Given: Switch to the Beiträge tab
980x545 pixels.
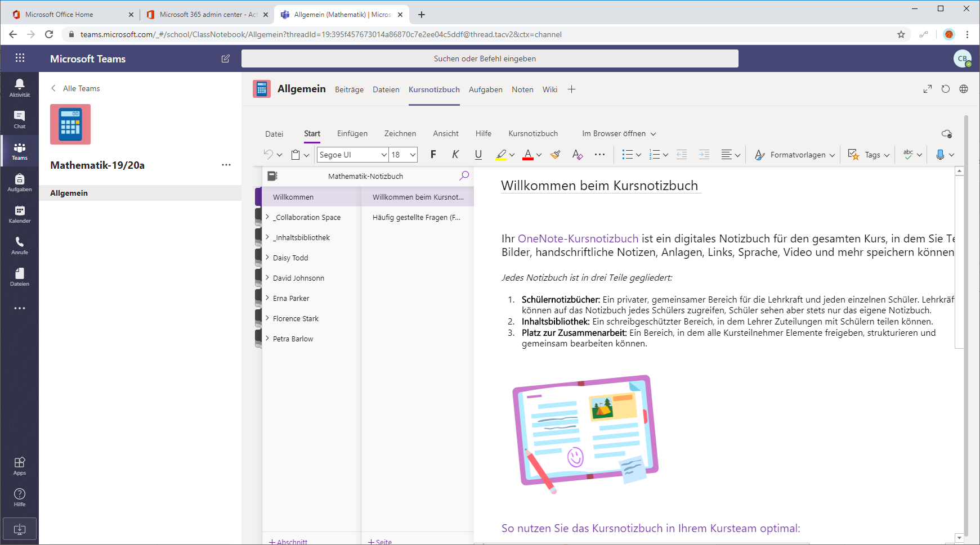Looking at the screenshot, I should click(x=349, y=89).
